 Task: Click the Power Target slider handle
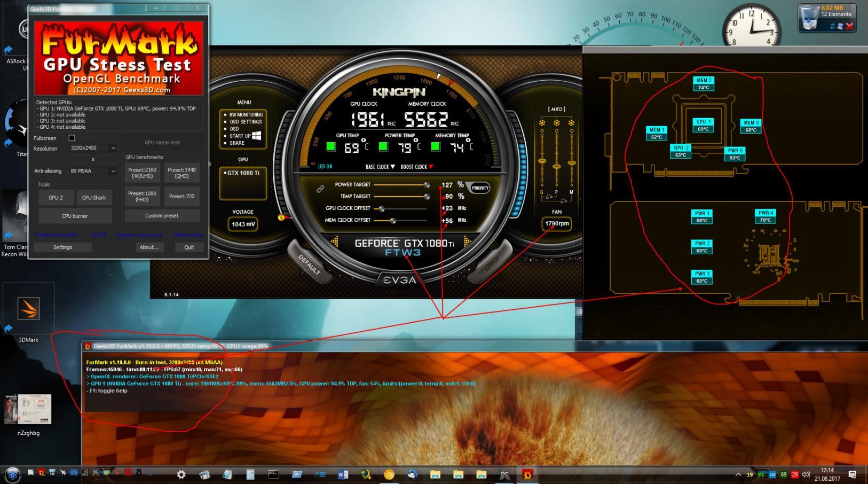(x=427, y=185)
